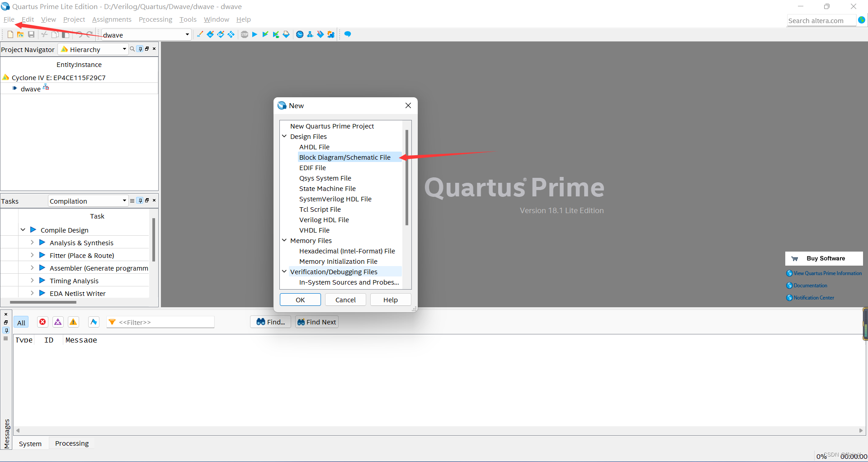Show only warning messages in Messages panel
This screenshot has height=462, width=868.
coord(73,322)
